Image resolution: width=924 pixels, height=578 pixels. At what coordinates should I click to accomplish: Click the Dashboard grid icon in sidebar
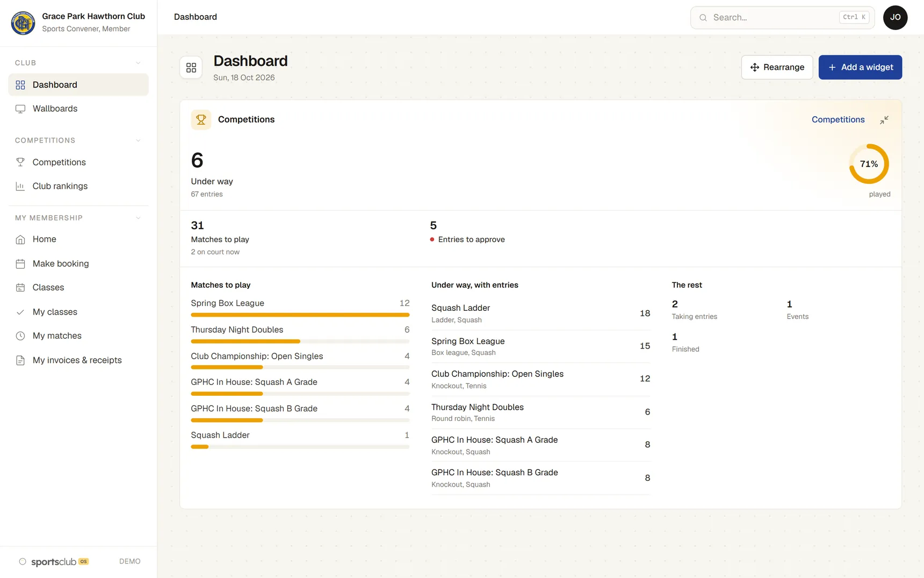(x=20, y=85)
